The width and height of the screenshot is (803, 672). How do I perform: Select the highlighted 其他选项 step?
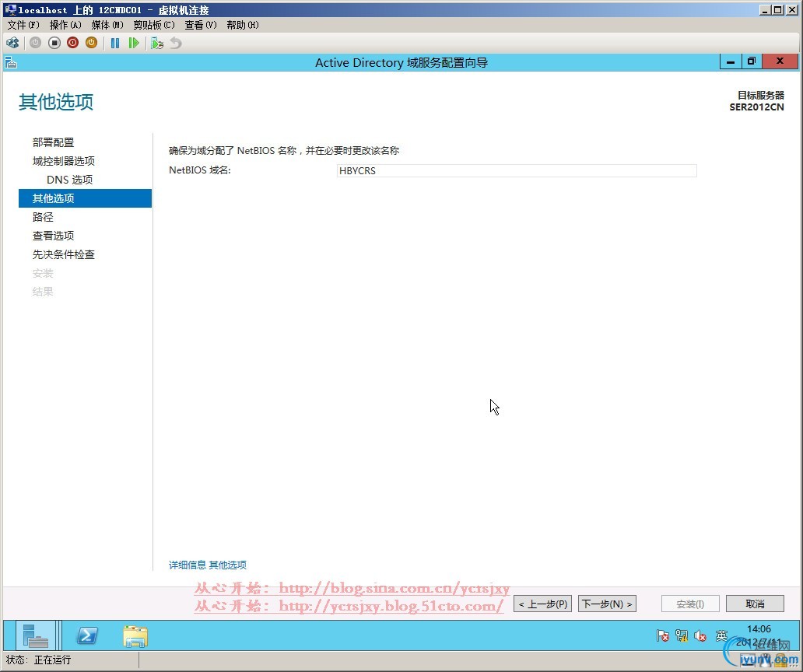point(85,198)
